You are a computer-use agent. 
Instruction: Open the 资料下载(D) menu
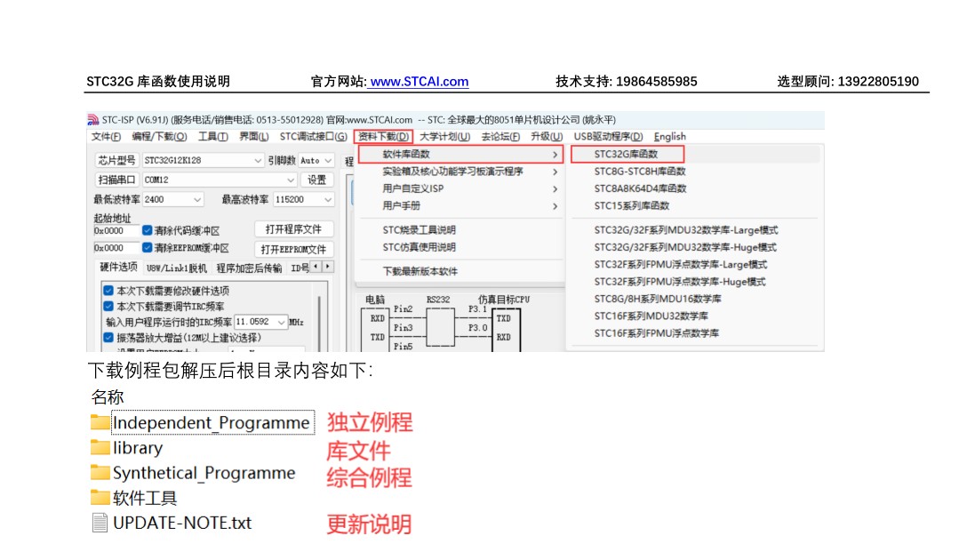383,136
